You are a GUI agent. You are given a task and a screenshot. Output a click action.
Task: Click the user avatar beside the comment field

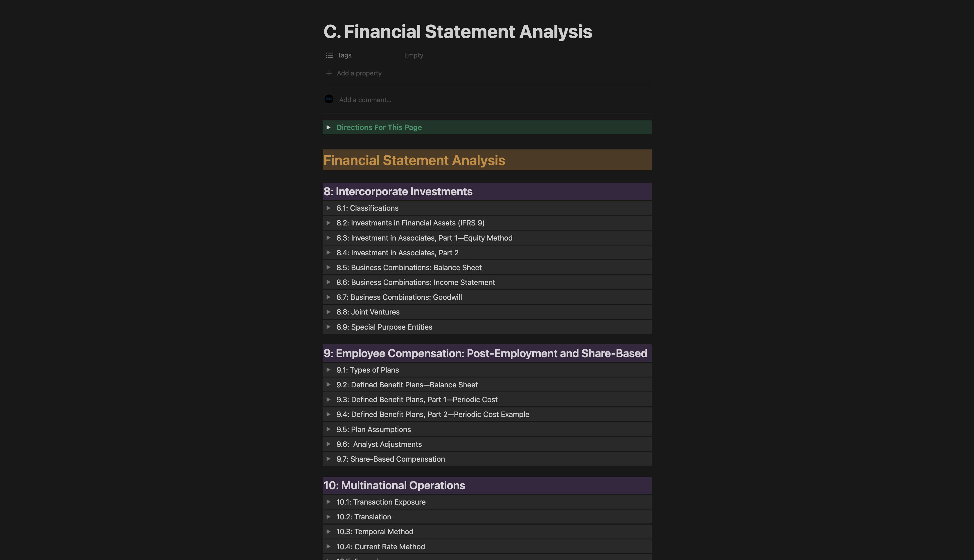329,99
